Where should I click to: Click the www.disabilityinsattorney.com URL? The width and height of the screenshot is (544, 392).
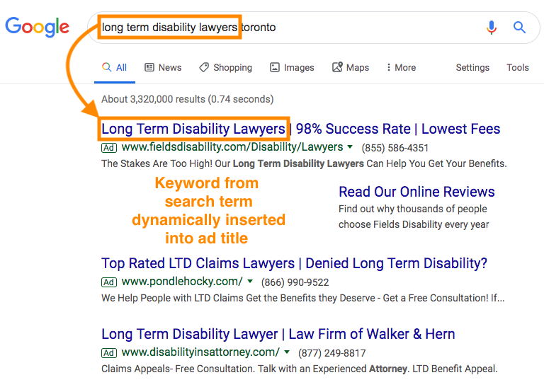point(200,352)
